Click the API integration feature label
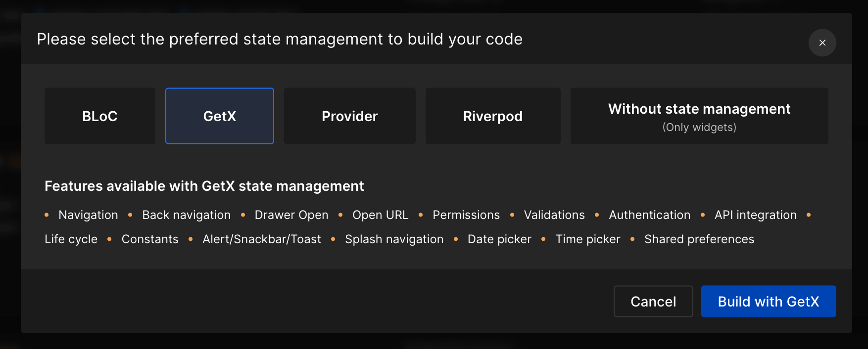This screenshot has width=868, height=349. coord(755,215)
